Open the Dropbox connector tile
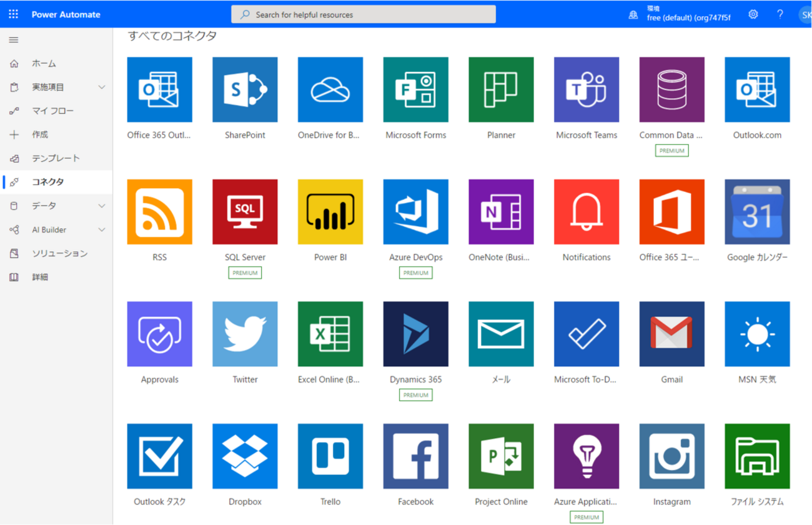 245,456
